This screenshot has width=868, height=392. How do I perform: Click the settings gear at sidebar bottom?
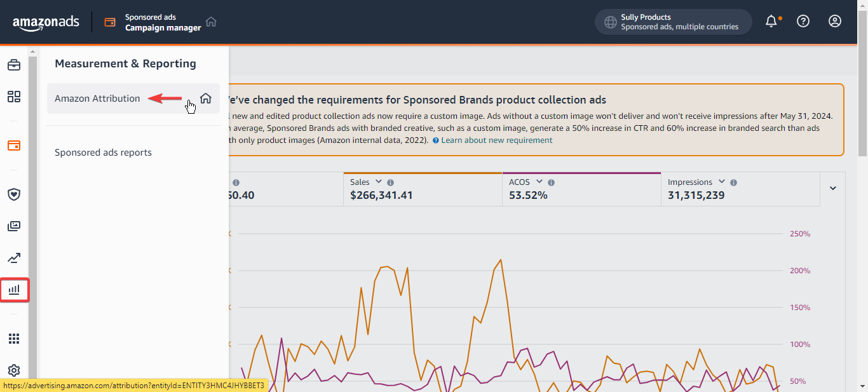click(14, 370)
